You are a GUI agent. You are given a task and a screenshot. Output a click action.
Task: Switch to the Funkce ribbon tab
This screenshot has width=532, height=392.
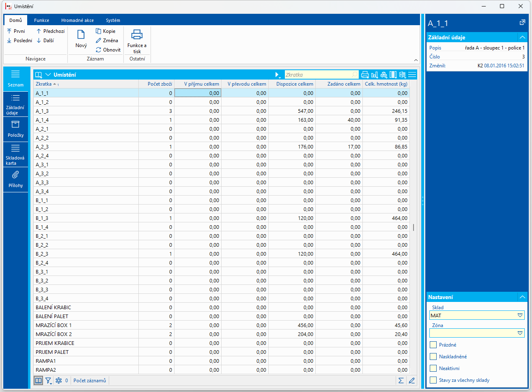click(41, 20)
